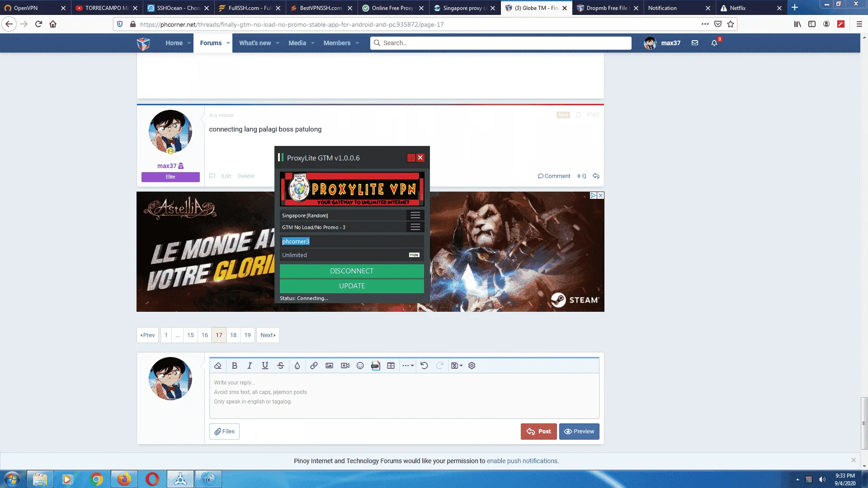868x488 pixels.
Task: Open the Media navigation tab
Action: [x=297, y=43]
